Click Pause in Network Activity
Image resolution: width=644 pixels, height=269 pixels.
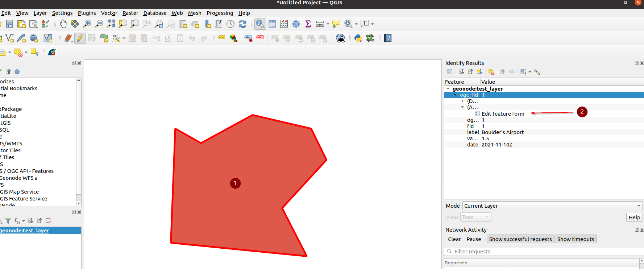point(474,239)
